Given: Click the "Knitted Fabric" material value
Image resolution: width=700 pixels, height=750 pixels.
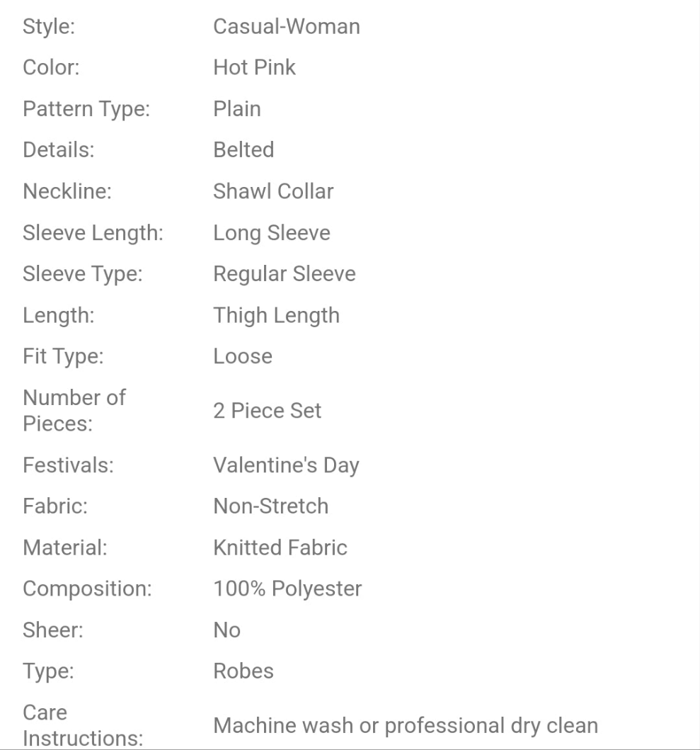Looking at the screenshot, I should pos(280,547).
